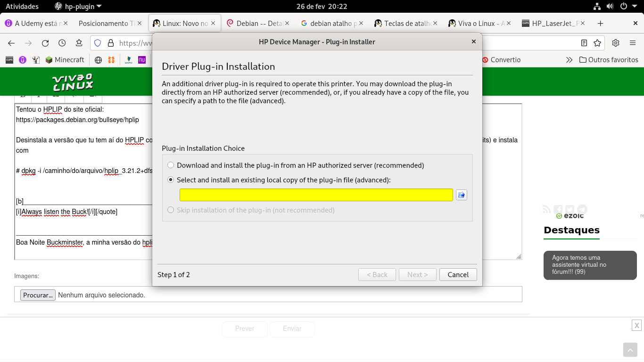Open Firefox settings gear icon
This screenshot has width=644, height=362.
click(x=616, y=43)
